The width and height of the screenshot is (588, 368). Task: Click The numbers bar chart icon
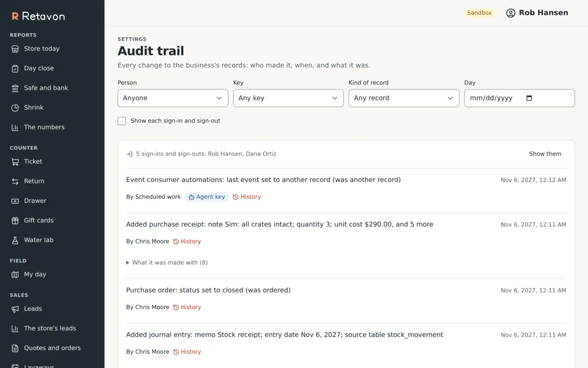tap(15, 127)
